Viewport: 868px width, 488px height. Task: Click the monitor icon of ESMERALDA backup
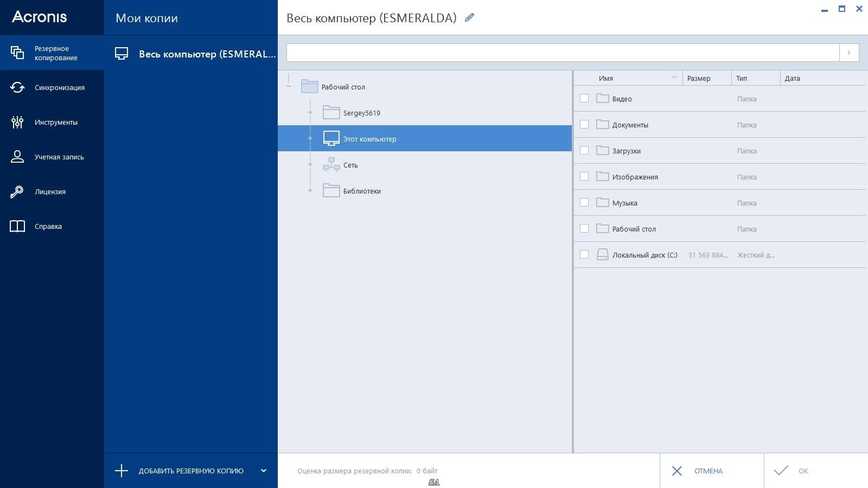(122, 54)
